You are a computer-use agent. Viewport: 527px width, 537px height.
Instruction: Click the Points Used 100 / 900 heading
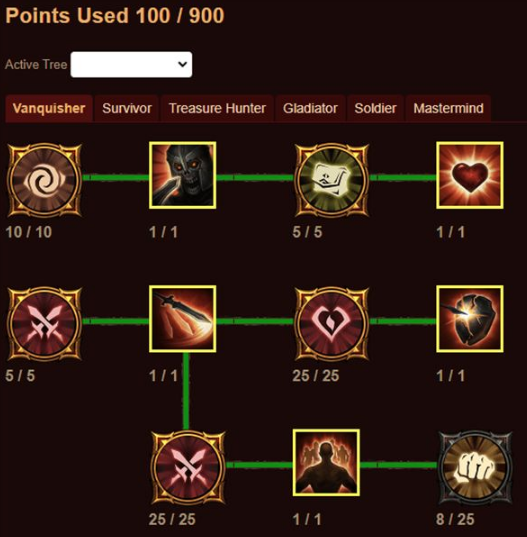pos(115,15)
